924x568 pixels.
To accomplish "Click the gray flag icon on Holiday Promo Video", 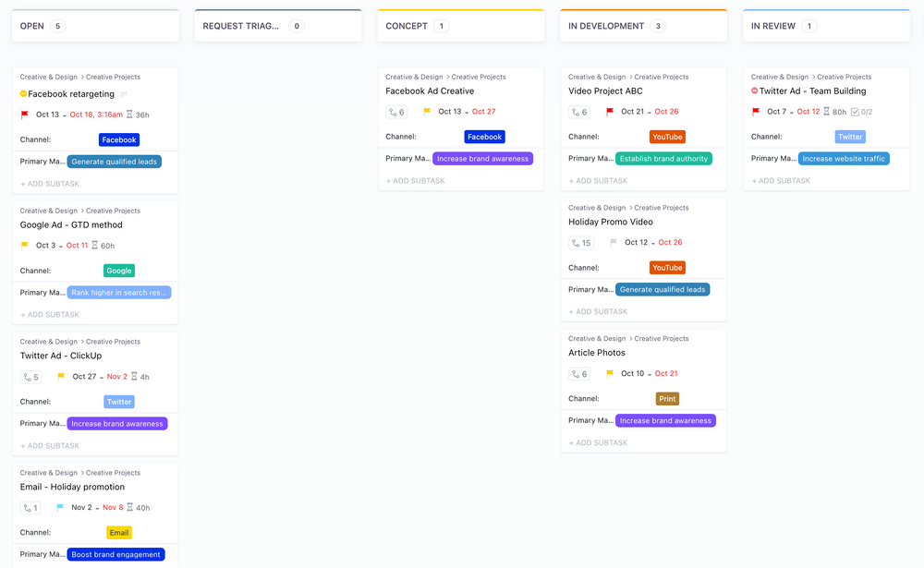I will coord(612,243).
